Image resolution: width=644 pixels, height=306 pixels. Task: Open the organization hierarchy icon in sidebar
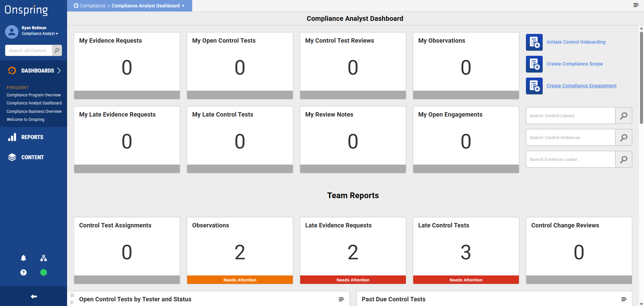tap(44, 258)
